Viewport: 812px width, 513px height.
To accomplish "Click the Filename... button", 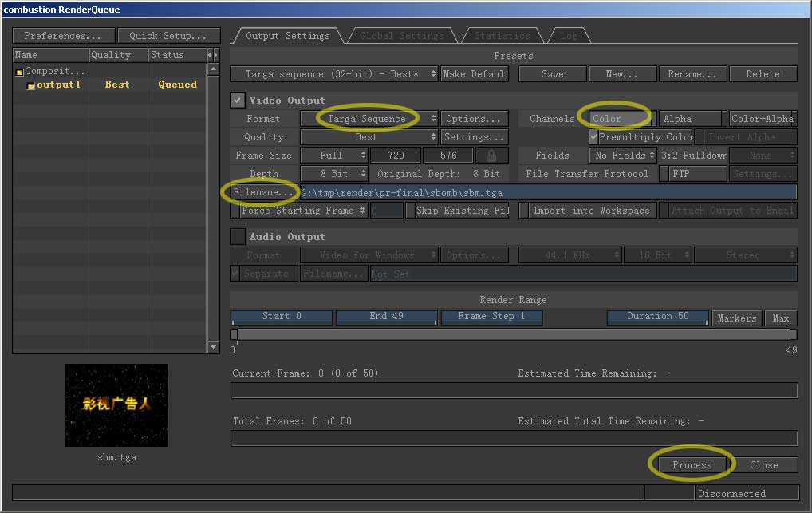I will click(264, 192).
